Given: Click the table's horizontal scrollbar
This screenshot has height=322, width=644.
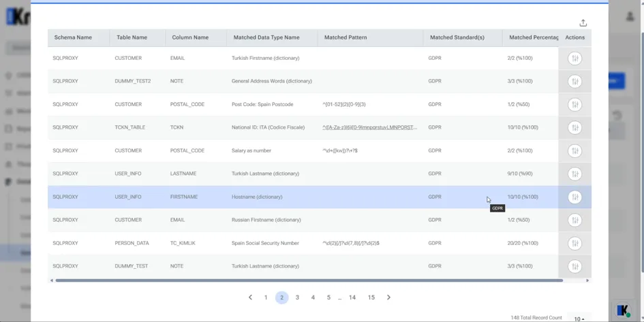Looking at the screenshot, I should click(309, 280).
